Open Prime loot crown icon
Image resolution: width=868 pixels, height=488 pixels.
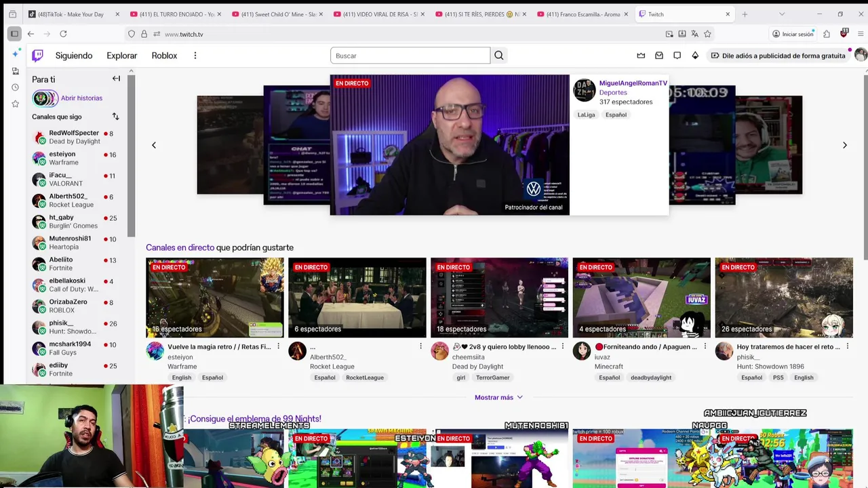click(641, 56)
